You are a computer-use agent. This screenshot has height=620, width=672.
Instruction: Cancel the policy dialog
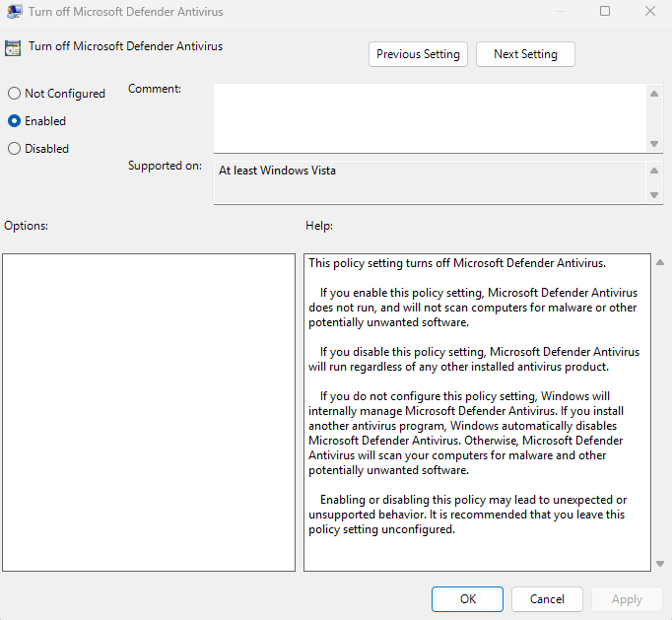point(547,599)
